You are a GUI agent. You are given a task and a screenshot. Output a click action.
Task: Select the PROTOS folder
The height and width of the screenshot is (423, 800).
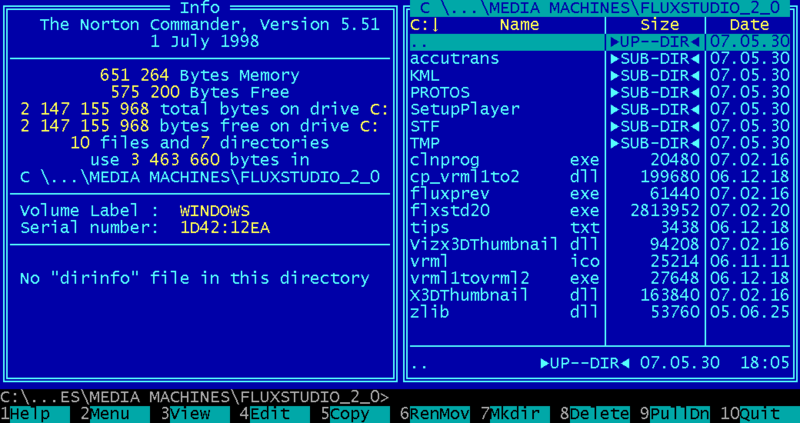pos(600,92)
